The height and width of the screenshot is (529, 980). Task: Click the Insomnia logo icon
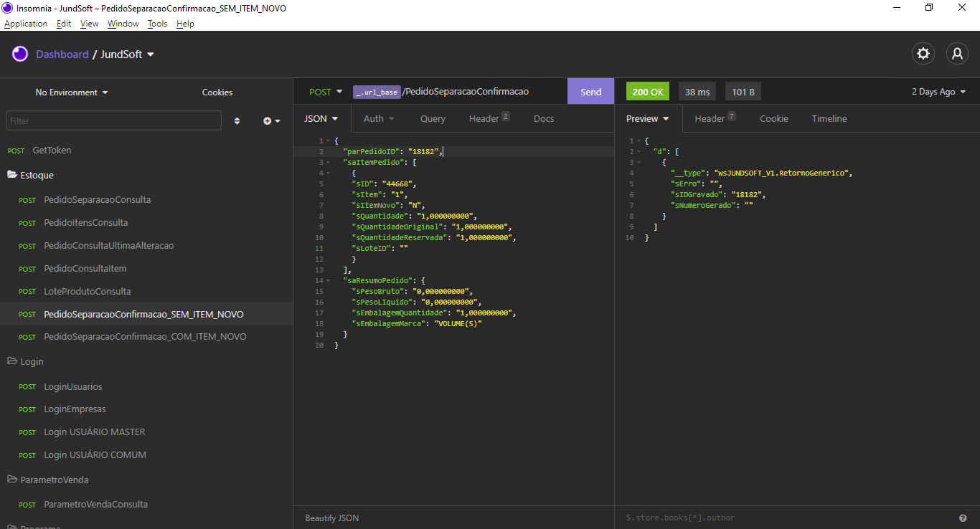pyautogui.click(x=20, y=54)
